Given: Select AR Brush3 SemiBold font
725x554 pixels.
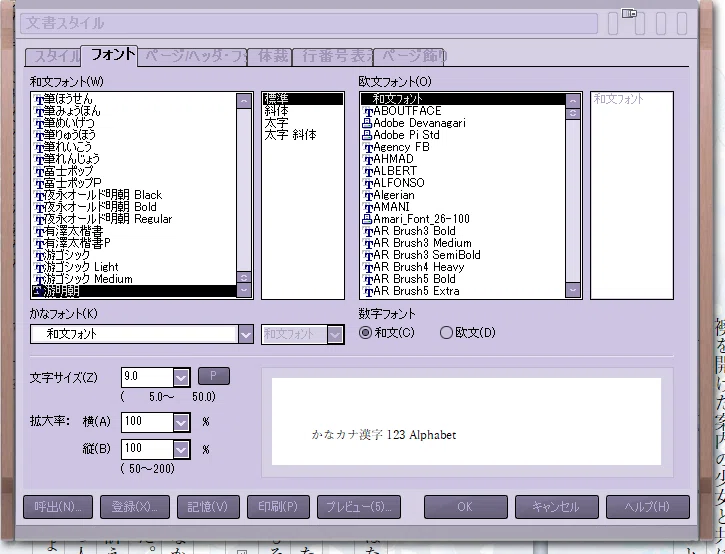Looking at the screenshot, I should point(463,255).
